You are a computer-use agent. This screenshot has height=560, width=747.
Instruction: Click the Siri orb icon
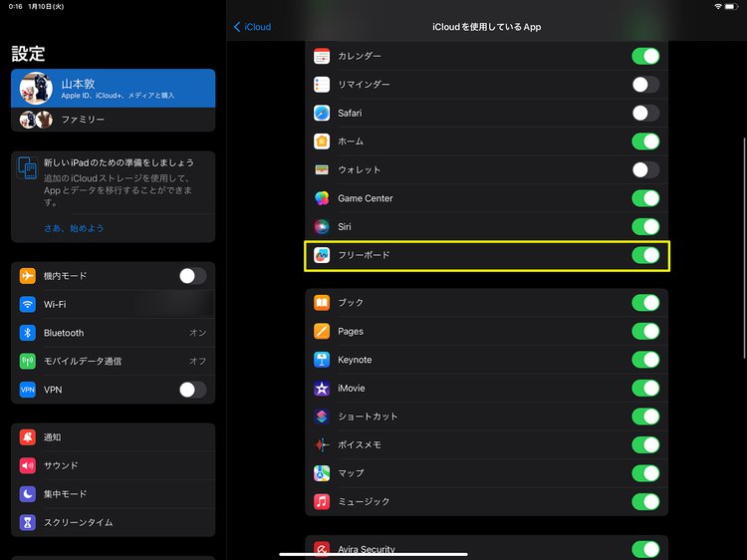pos(322,227)
